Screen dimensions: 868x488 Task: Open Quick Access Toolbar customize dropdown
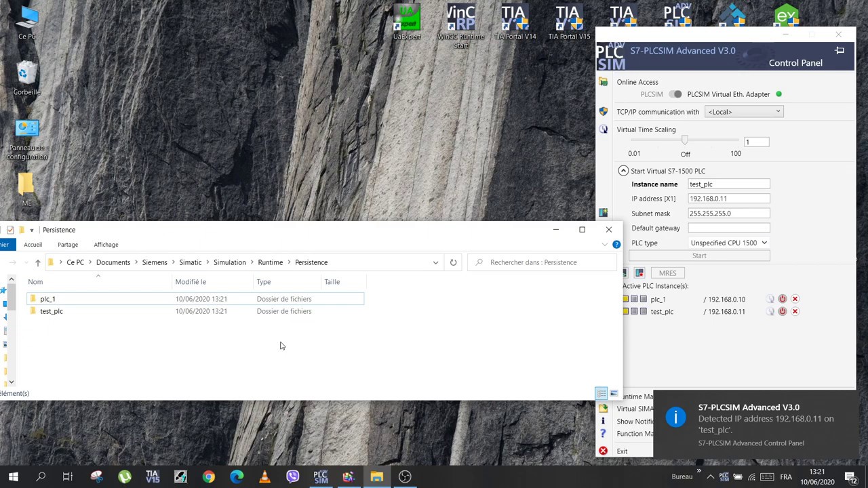click(x=31, y=230)
